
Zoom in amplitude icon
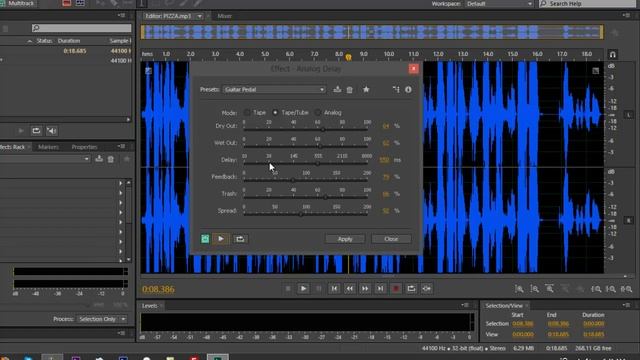coord(519,289)
